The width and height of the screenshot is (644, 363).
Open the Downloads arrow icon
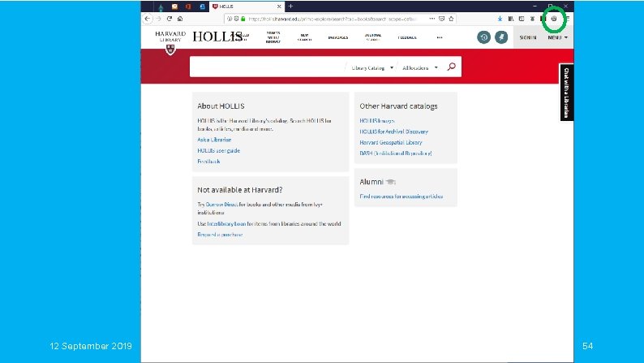[500, 19]
